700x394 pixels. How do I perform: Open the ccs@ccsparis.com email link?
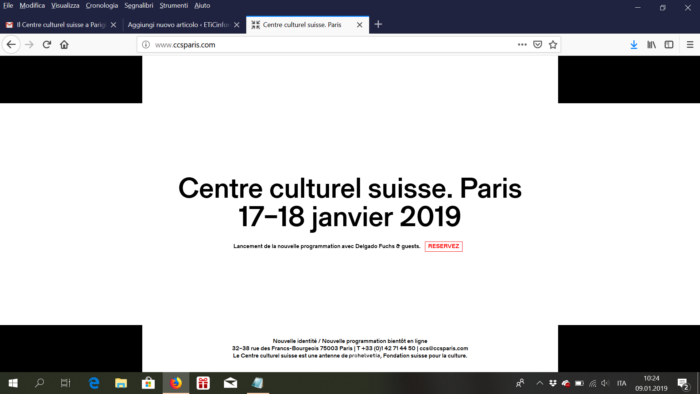pos(443,348)
